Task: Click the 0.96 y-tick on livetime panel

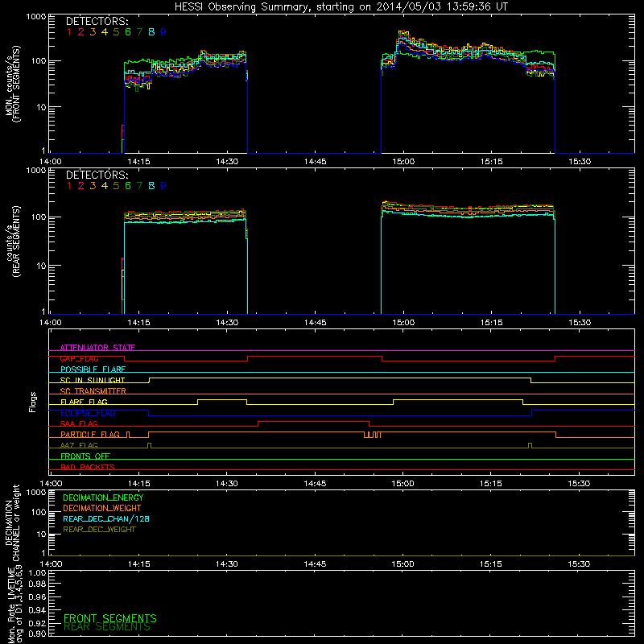Action: click(38, 597)
